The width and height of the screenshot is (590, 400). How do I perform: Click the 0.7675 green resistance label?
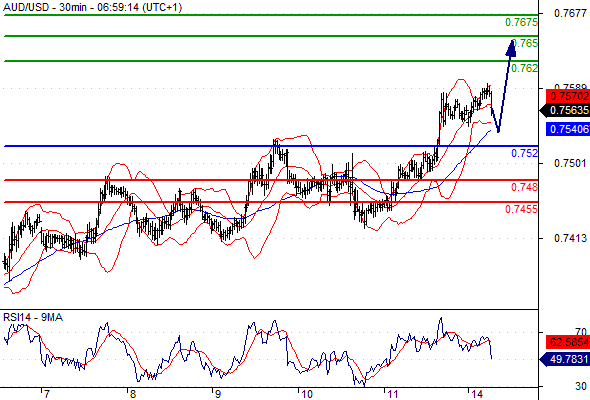pos(521,23)
